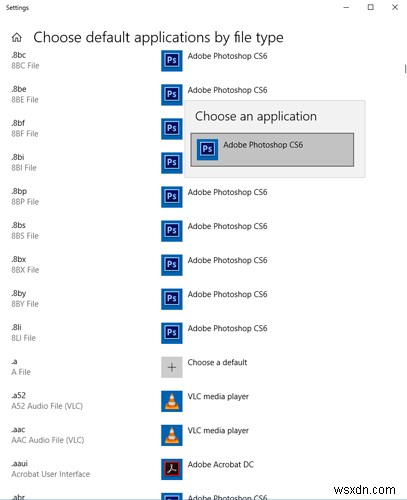407x500 pixels.
Task: Click the Photoshop icon in the .8bi row
Action: (x=172, y=163)
